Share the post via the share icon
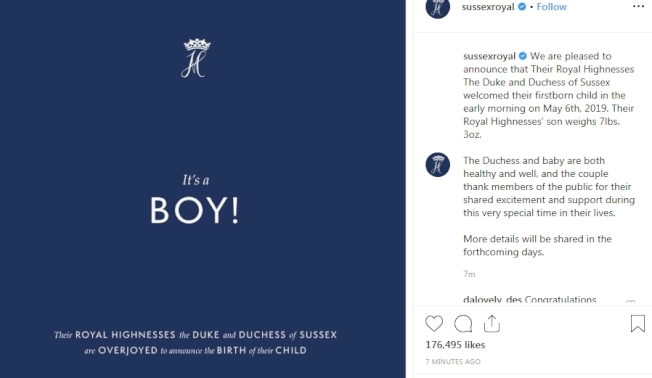 click(491, 324)
